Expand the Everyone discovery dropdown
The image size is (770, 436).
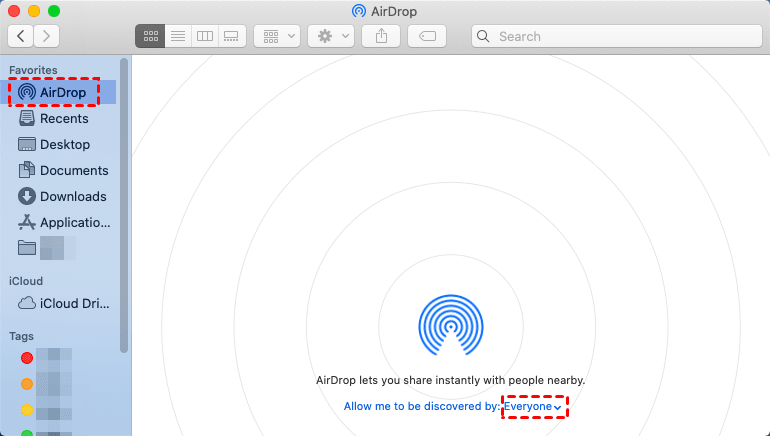tap(533, 406)
